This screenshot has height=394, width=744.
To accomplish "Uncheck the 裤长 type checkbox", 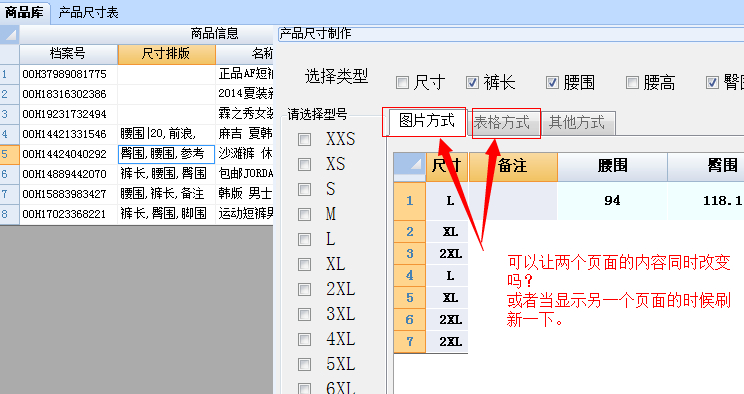I will (x=472, y=83).
